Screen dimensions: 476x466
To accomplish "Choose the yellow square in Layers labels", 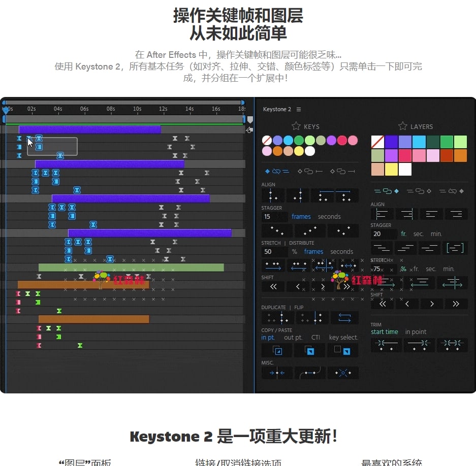I will click(391, 169).
